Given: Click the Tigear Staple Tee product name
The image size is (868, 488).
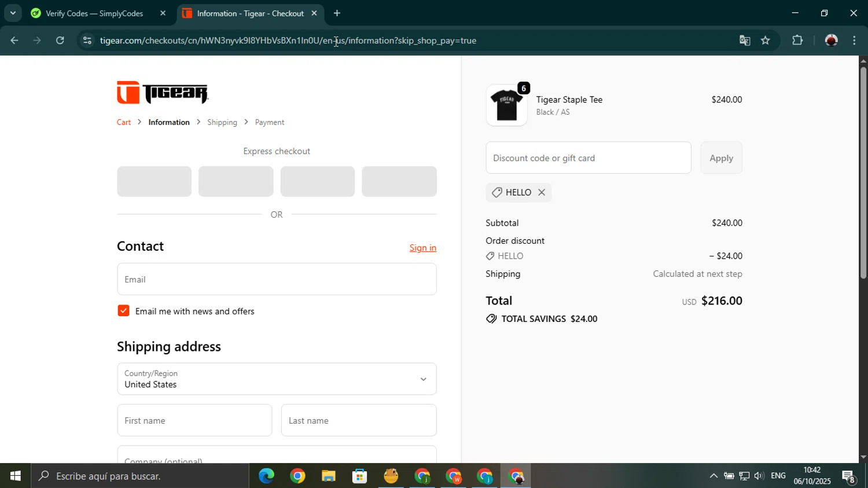Looking at the screenshot, I should [x=569, y=100].
